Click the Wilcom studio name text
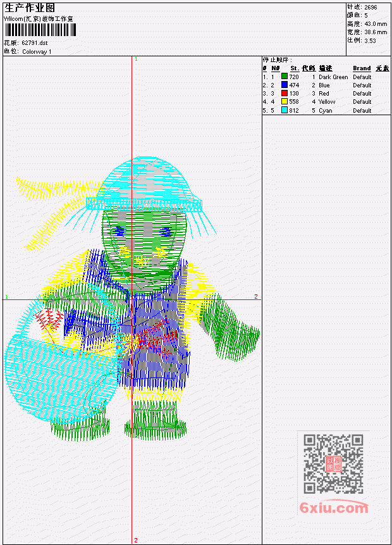Screen dimensions: 392x545 pos(39,19)
